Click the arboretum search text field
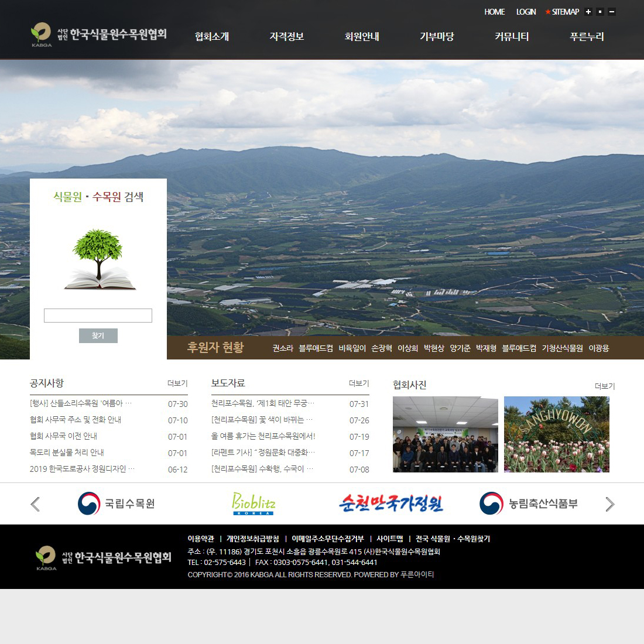Viewport: 644px width, 644px height. point(98,316)
